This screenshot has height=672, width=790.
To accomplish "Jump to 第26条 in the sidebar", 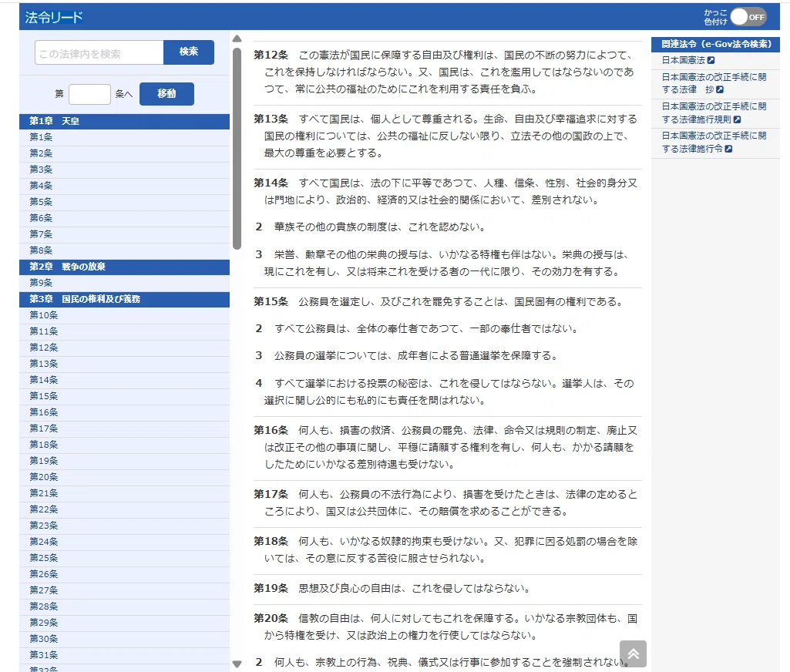I will (x=124, y=574).
